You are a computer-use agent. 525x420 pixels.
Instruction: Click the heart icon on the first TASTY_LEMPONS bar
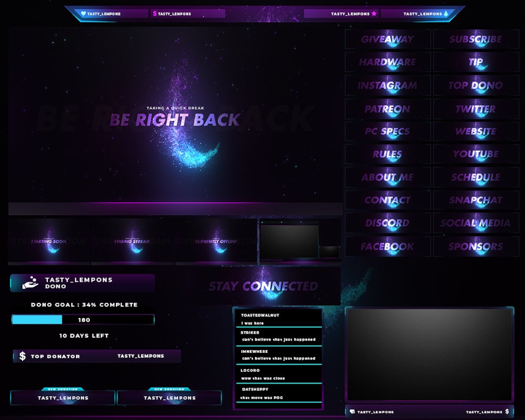[83, 13]
